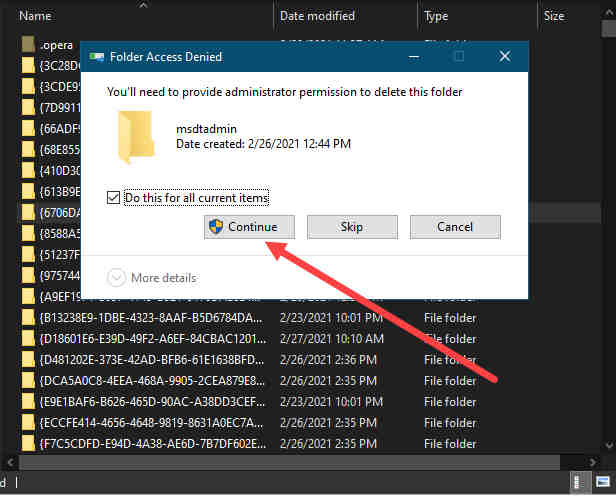Viewport: 616px width, 496px height.
Task: Sort by the Name column header
Action: point(36,16)
